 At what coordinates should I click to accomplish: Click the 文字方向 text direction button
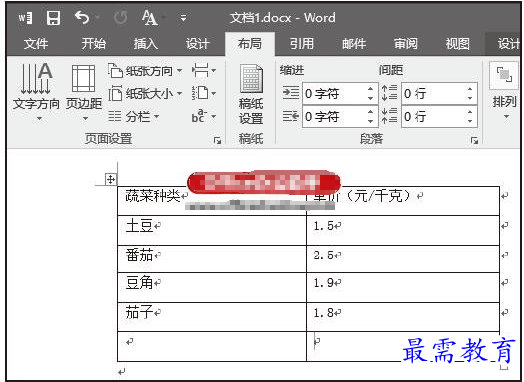pos(36,92)
